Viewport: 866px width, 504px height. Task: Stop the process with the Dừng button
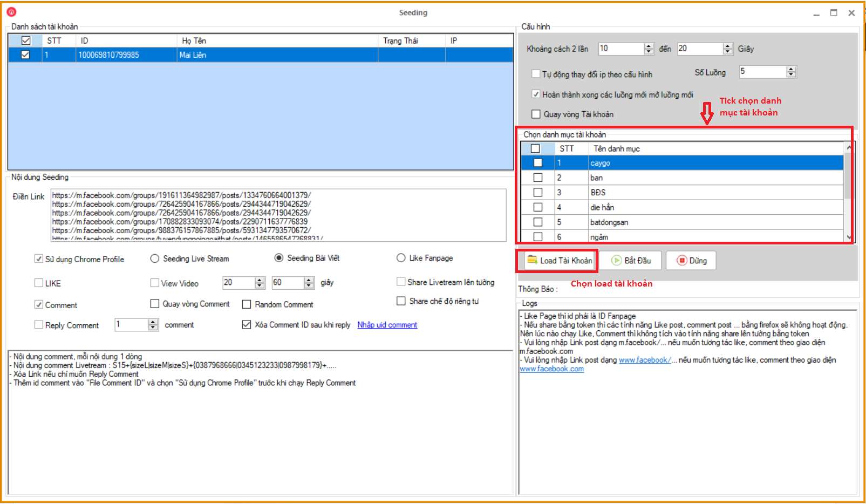pyautogui.click(x=691, y=261)
